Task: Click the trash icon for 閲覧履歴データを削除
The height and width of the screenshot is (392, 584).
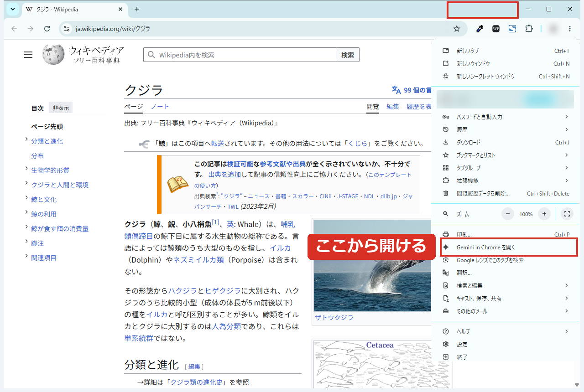Action: [446, 193]
